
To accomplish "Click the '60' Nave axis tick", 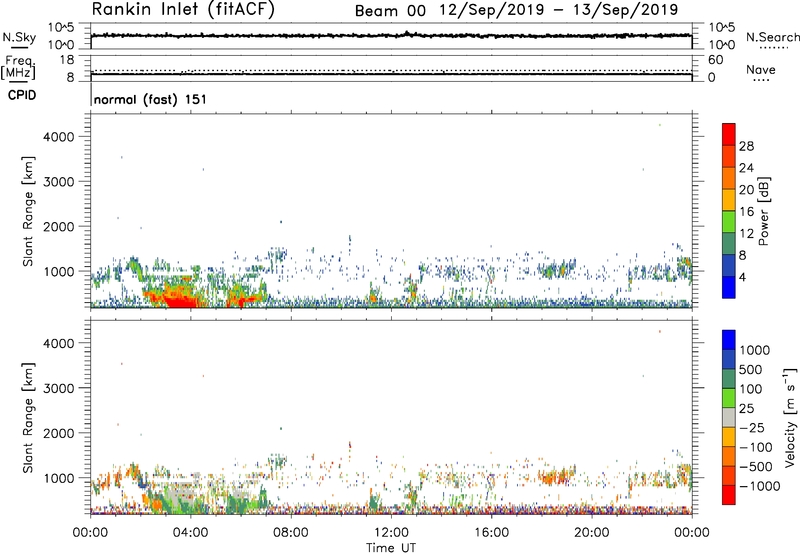I will coord(716,60).
